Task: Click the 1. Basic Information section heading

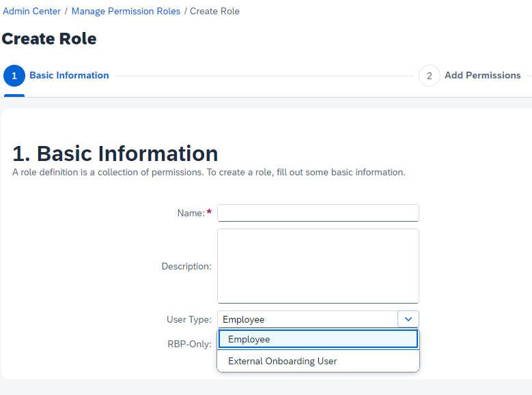Action: click(x=115, y=153)
